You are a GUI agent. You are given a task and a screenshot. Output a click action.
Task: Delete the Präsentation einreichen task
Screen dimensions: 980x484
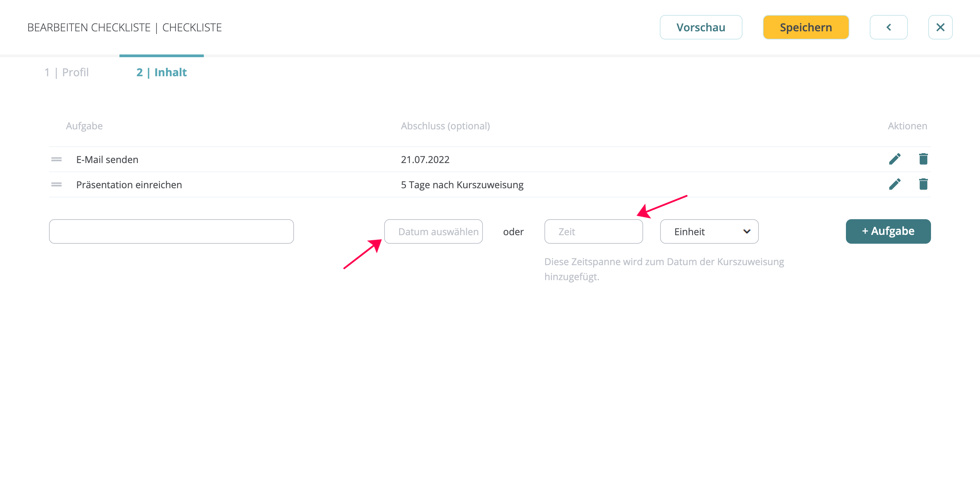tap(923, 184)
